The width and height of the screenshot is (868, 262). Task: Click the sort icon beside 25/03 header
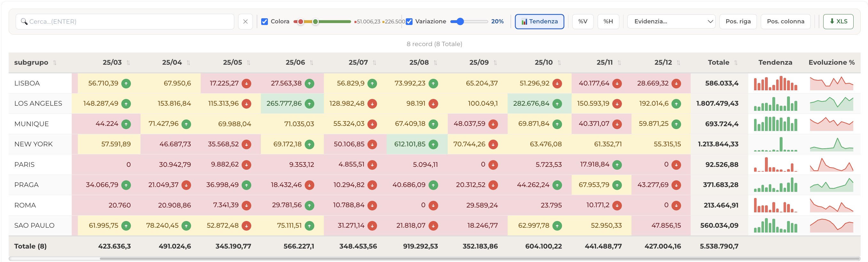pyautogui.click(x=128, y=63)
